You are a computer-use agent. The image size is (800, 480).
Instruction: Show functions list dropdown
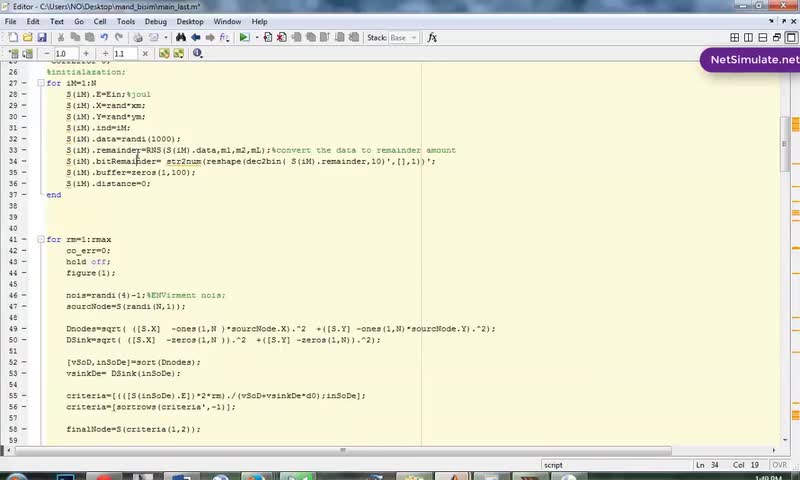point(224,37)
